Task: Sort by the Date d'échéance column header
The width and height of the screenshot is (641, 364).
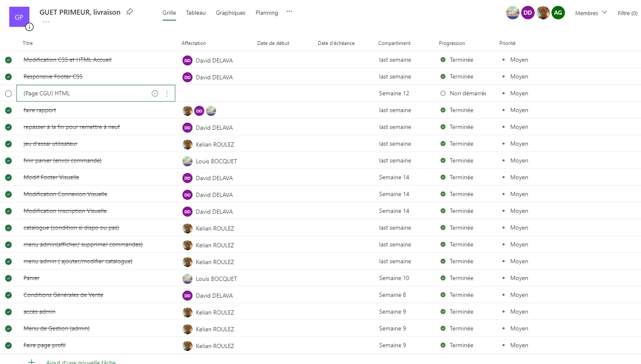Action: pyautogui.click(x=336, y=43)
